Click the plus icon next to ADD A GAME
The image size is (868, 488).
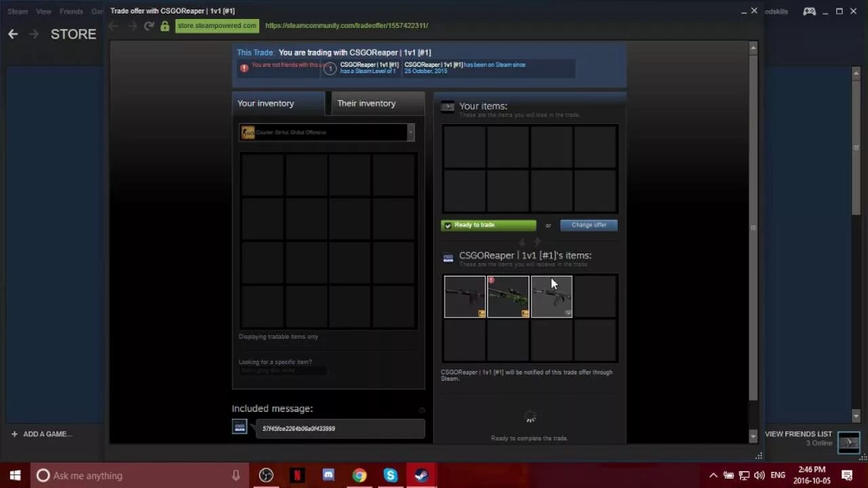point(14,434)
